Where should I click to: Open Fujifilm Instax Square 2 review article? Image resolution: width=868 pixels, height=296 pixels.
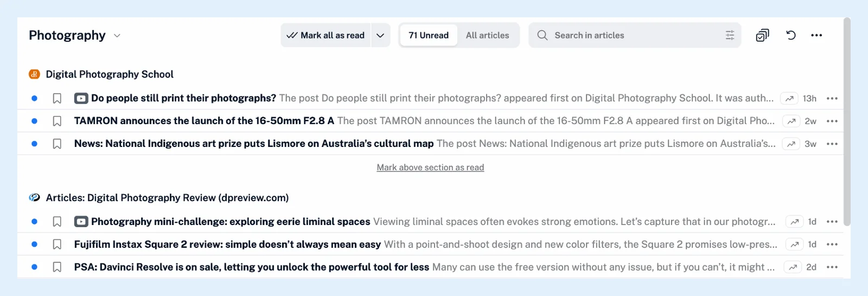[x=227, y=244]
